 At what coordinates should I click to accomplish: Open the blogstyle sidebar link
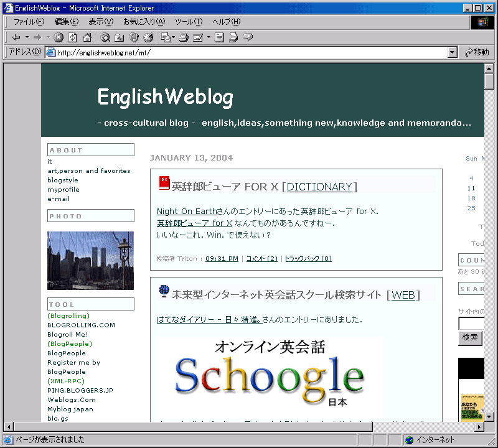click(63, 180)
